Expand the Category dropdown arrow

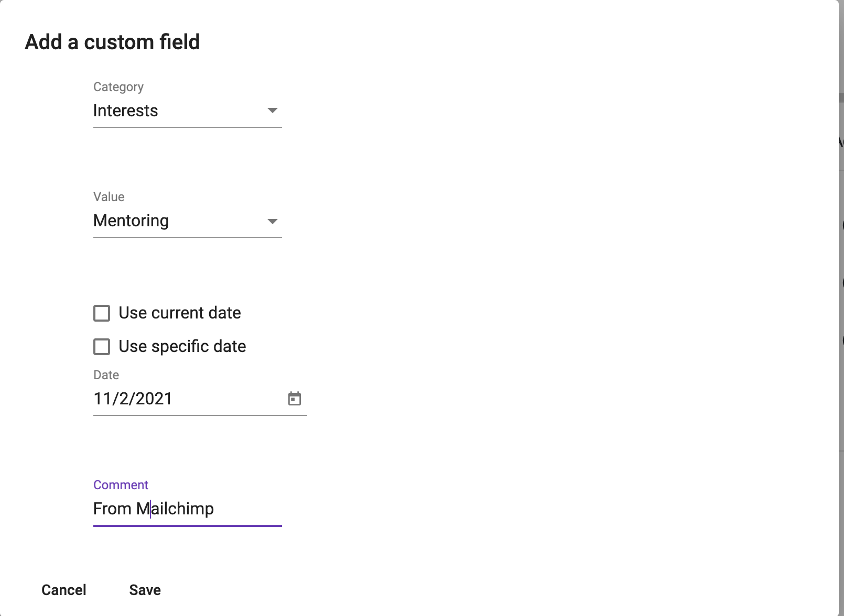[272, 111]
